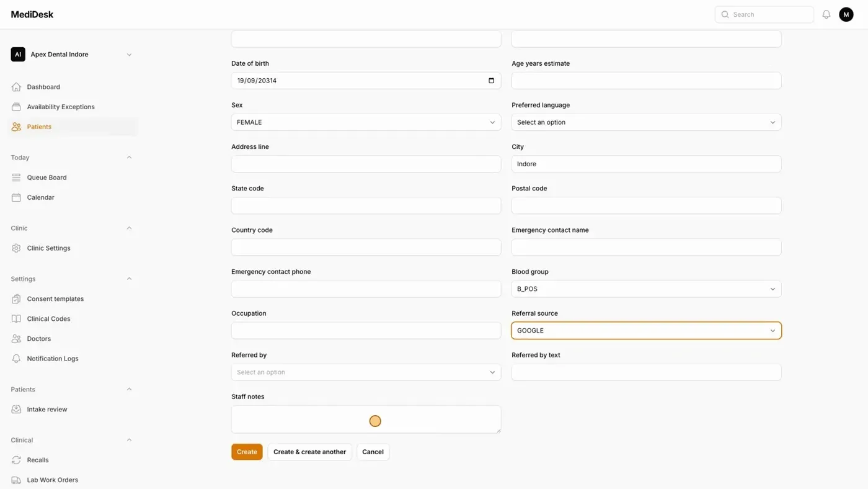
Task: Cancel the patient form
Action: pos(373,452)
